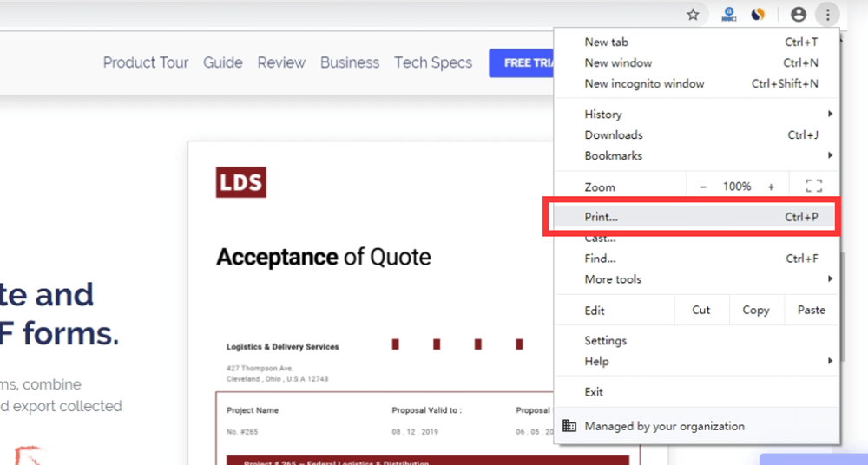The image size is (868, 465).
Task: Click the blue extension icon in toolbar
Action: click(x=729, y=14)
